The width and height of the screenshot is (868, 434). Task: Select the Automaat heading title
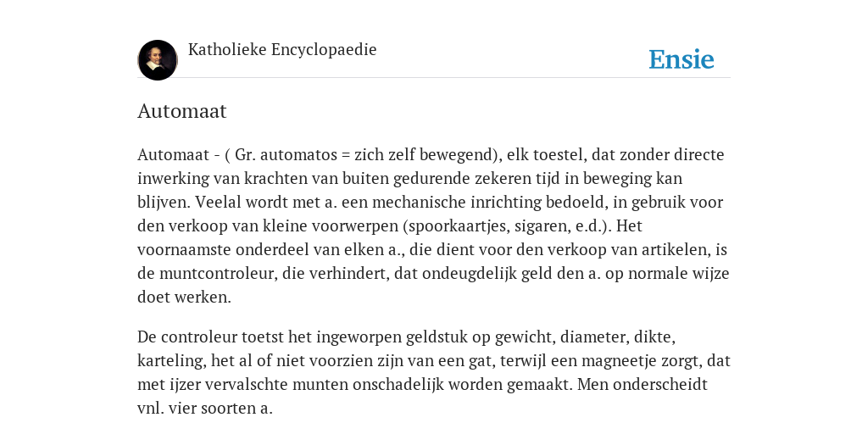182,111
